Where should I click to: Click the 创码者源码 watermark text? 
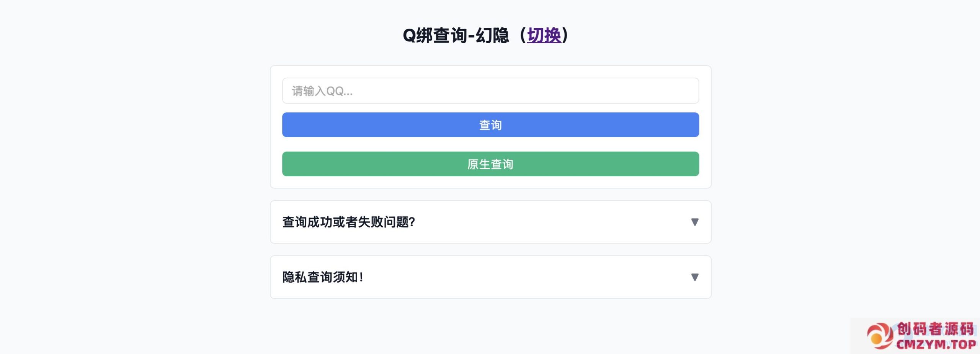(x=935, y=329)
